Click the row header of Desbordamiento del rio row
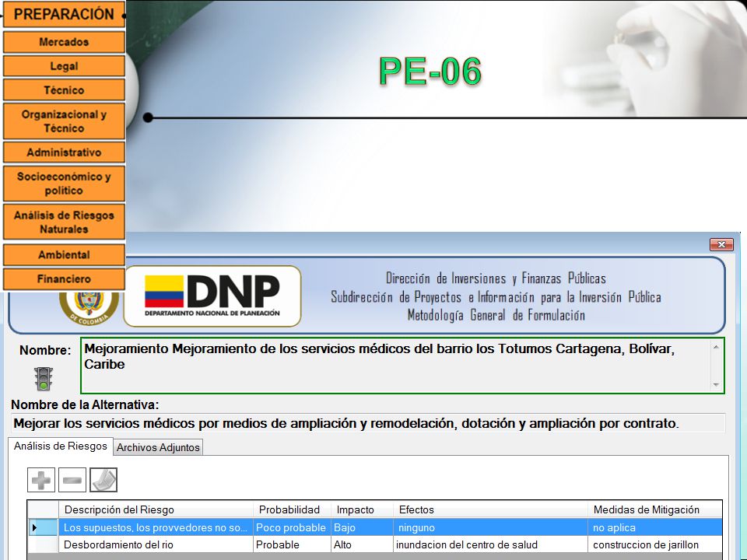747x560 pixels. (x=43, y=544)
